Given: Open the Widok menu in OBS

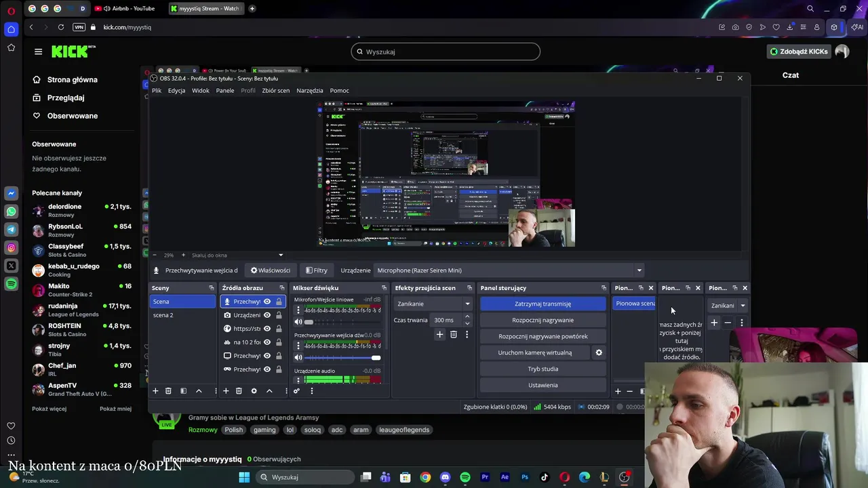Looking at the screenshot, I should tap(201, 91).
